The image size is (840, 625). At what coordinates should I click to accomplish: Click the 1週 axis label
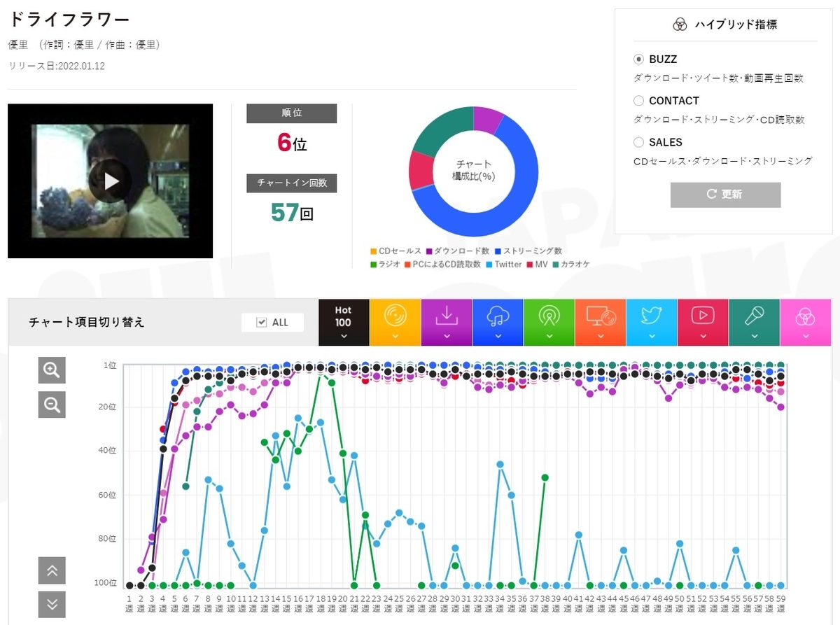[129, 604]
